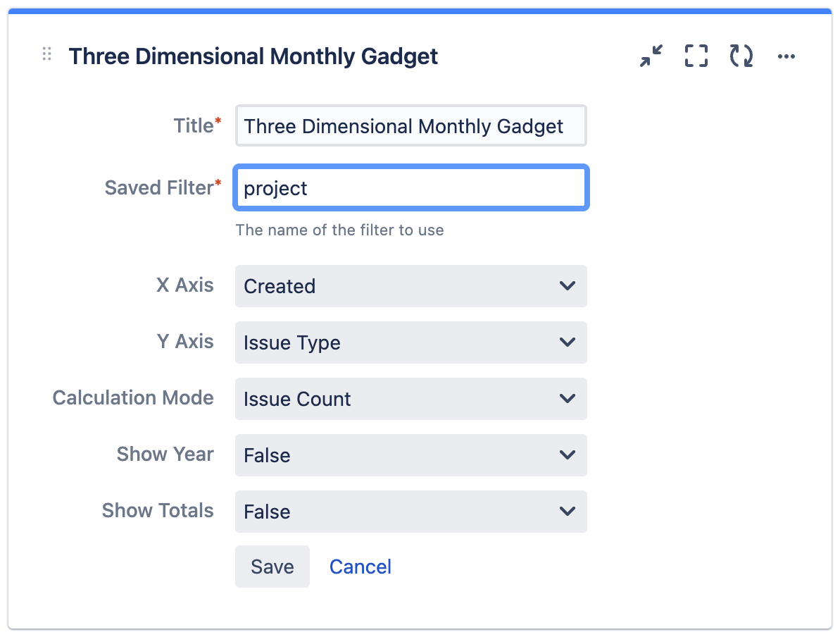Open the Calculation Mode dropdown
840x637 pixels.
pyautogui.click(x=410, y=399)
